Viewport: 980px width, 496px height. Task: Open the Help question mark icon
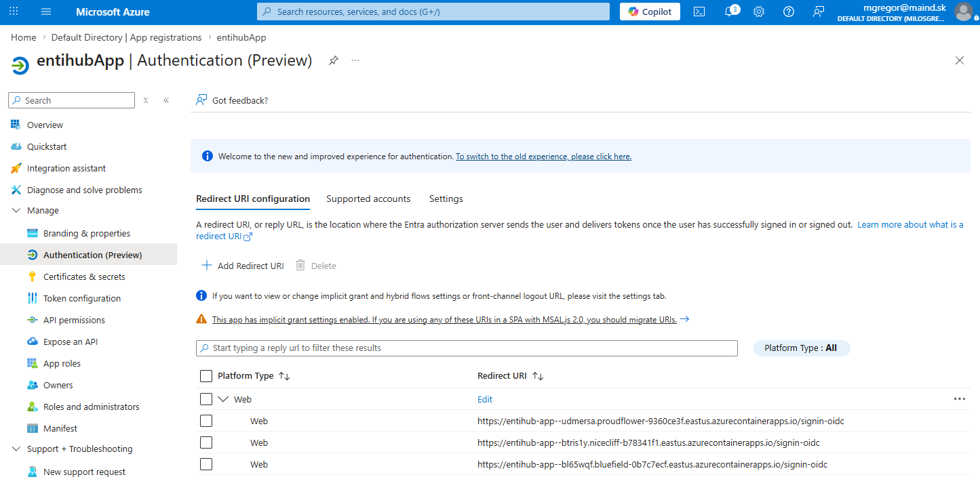pos(789,12)
